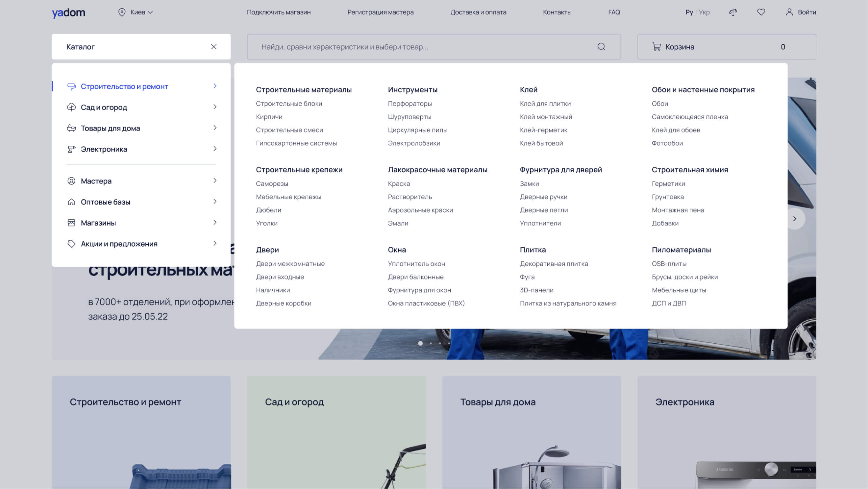Click the first banner slider pagination dot
The image size is (868, 489).
pos(420,343)
